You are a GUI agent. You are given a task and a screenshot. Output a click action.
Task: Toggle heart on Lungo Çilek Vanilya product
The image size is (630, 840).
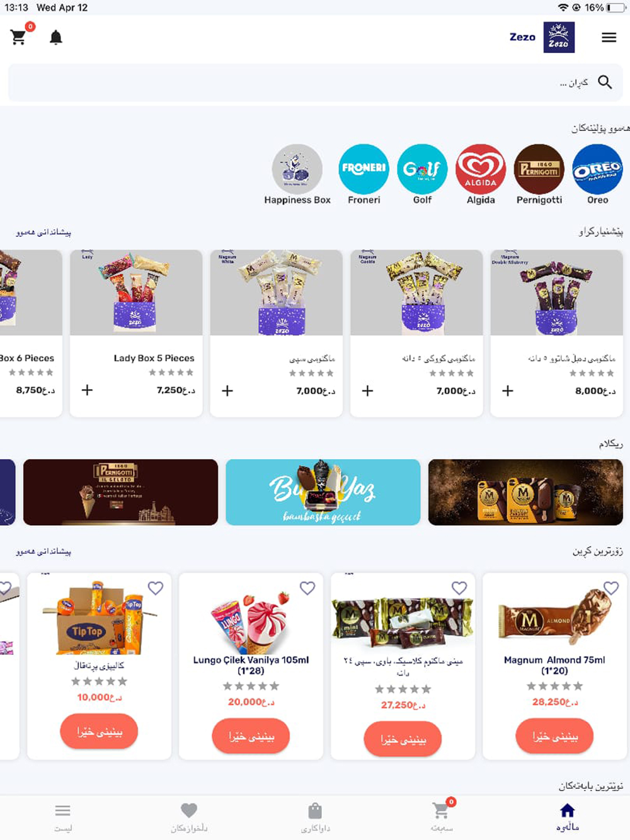click(x=307, y=587)
